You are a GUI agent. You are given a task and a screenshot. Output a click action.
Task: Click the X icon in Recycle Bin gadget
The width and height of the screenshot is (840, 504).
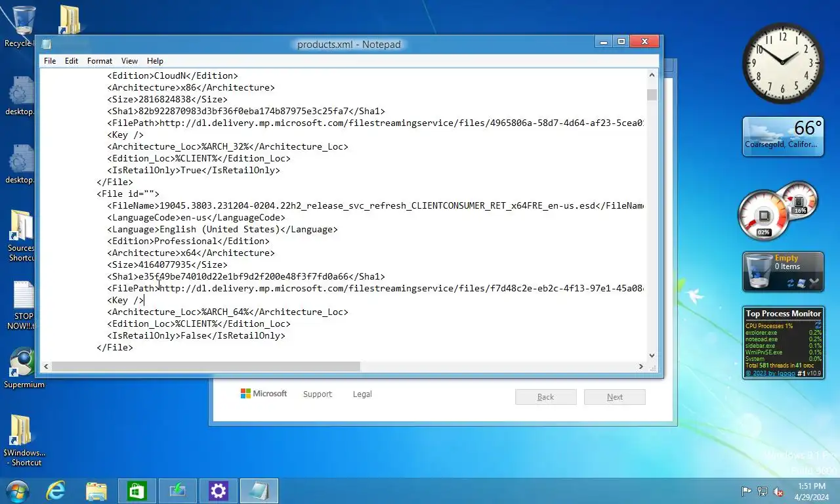pyautogui.click(x=814, y=282)
